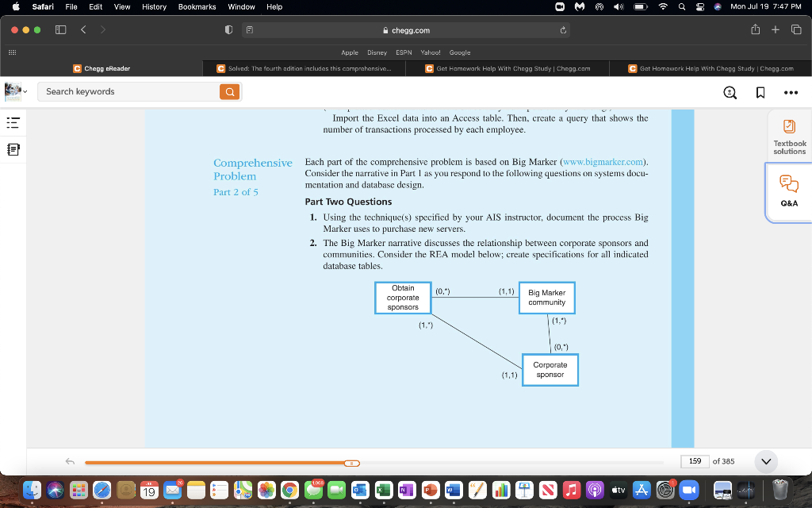Open the Q&A panel
812x508 pixels.
pos(789,190)
